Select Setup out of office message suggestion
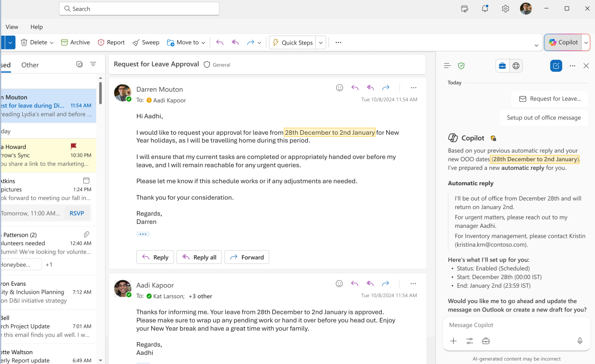This screenshot has height=364, width=595. click(x=543, y=117)
